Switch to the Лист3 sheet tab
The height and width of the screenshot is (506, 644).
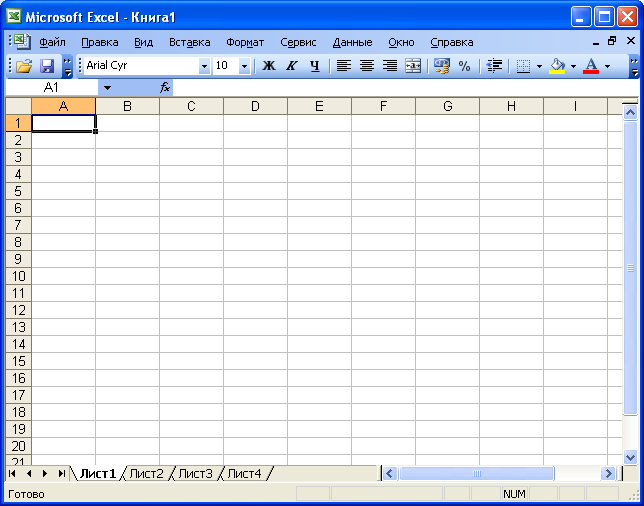tap(196, 474)
